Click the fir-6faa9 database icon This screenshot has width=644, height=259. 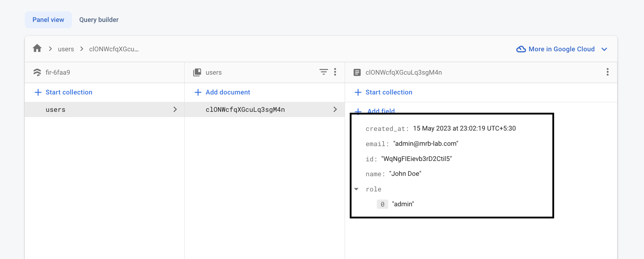(x=37, y=73)
